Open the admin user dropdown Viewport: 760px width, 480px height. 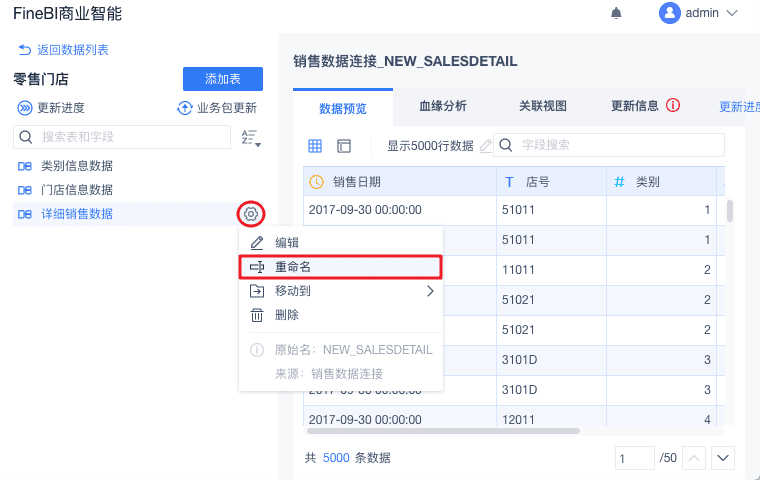click(x=699, y=13)
